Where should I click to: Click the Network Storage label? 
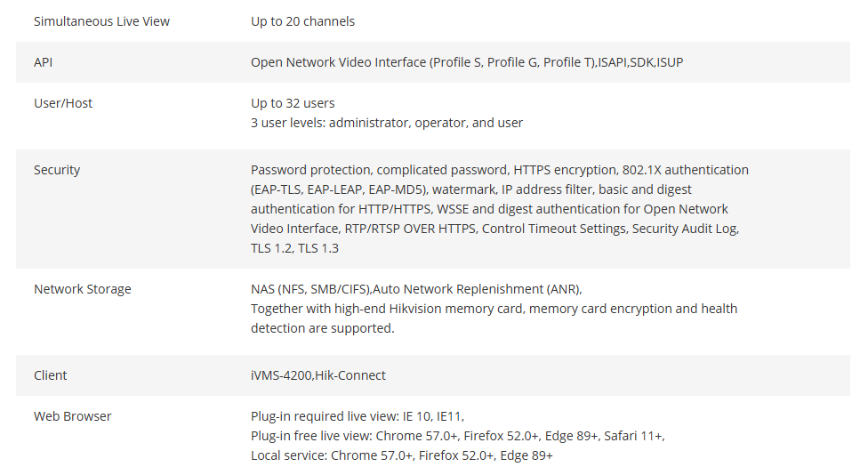[83, 290]
